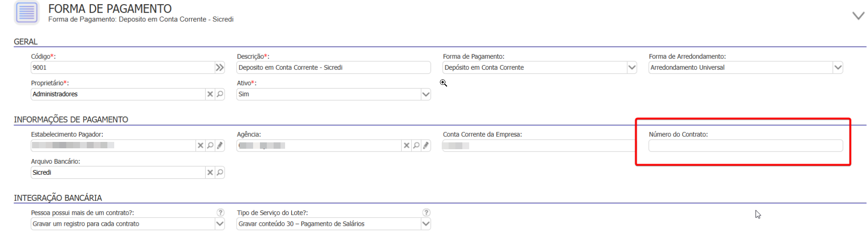This screenshot has width=868, height=240.
Task: Clear the Arquivo Bancário Sicredi value
Action: (x=210, y=172)
